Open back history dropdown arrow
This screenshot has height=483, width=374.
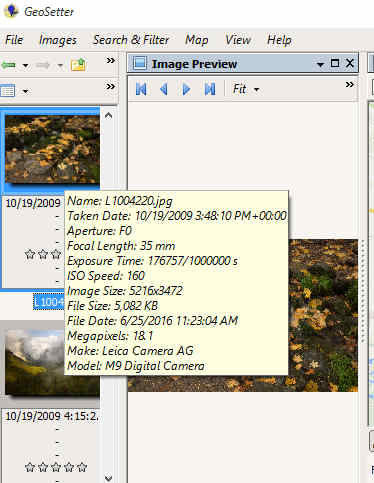pos(25,65)
